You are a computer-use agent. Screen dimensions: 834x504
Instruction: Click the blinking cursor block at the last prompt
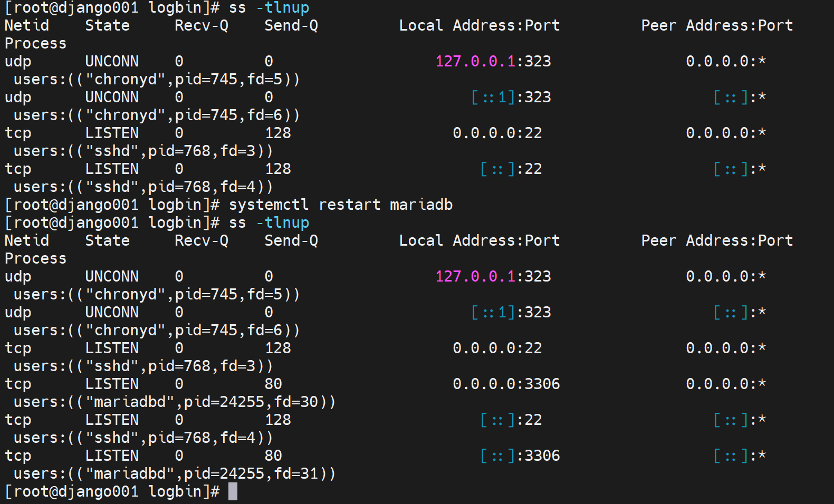coord(233,491)
